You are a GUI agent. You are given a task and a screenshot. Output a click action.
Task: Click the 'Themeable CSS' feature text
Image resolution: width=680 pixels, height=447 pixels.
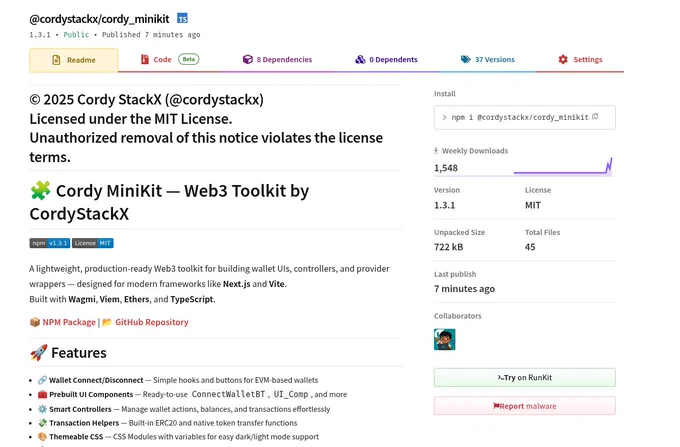(x=76, y=437)
